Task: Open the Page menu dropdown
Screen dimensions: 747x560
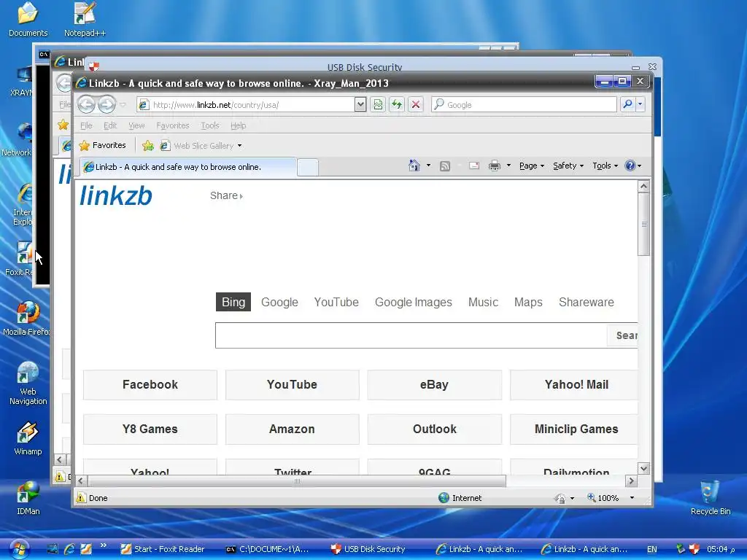Action: [x=532, y=166]
